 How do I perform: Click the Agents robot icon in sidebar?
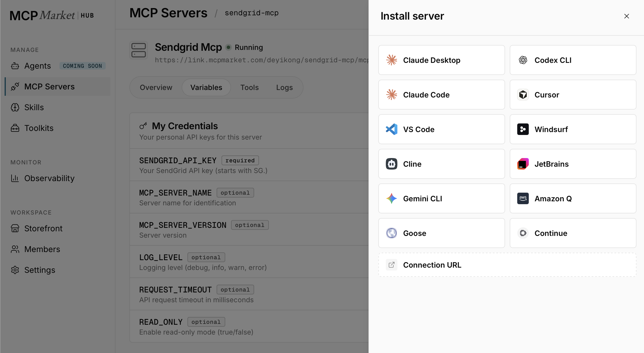15,66
